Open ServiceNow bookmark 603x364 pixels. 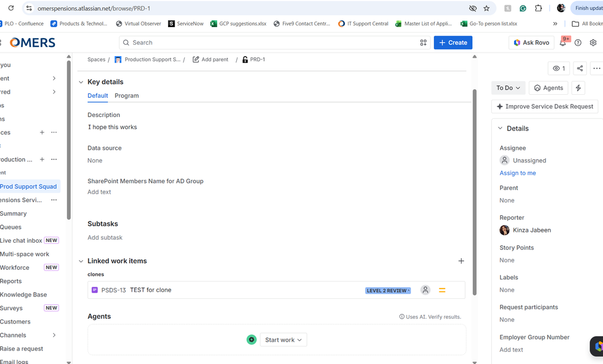click(x=185, y=24)
